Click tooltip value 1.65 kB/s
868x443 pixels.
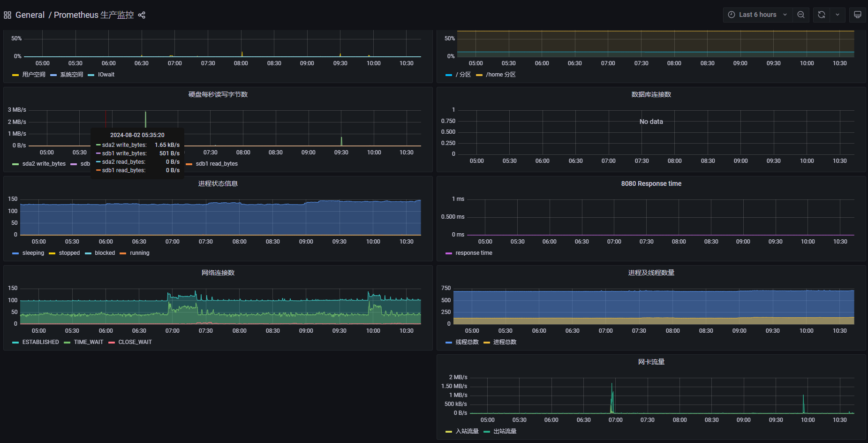coord(167,145)
